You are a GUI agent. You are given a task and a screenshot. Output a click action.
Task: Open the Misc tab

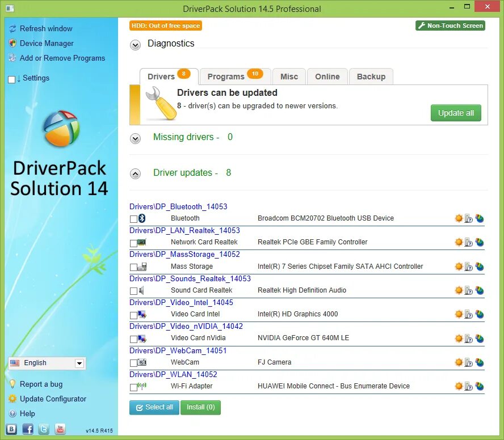point(289,77)
